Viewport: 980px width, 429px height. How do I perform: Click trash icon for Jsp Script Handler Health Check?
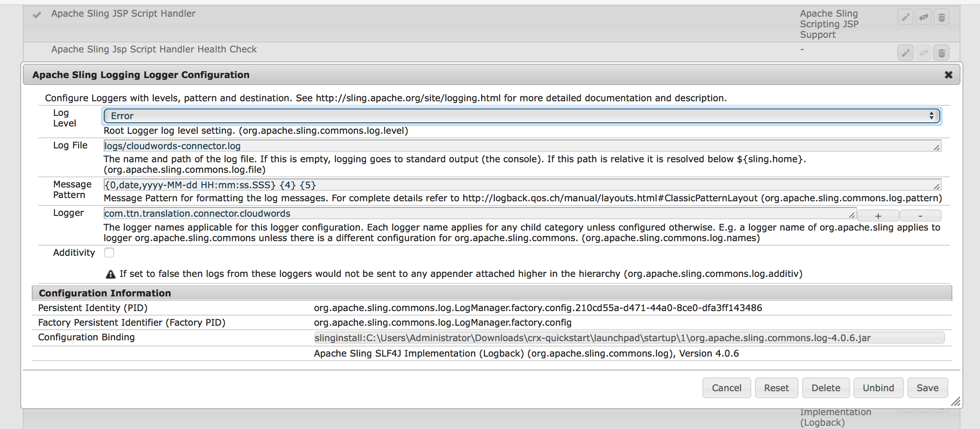tap(941, 53)
